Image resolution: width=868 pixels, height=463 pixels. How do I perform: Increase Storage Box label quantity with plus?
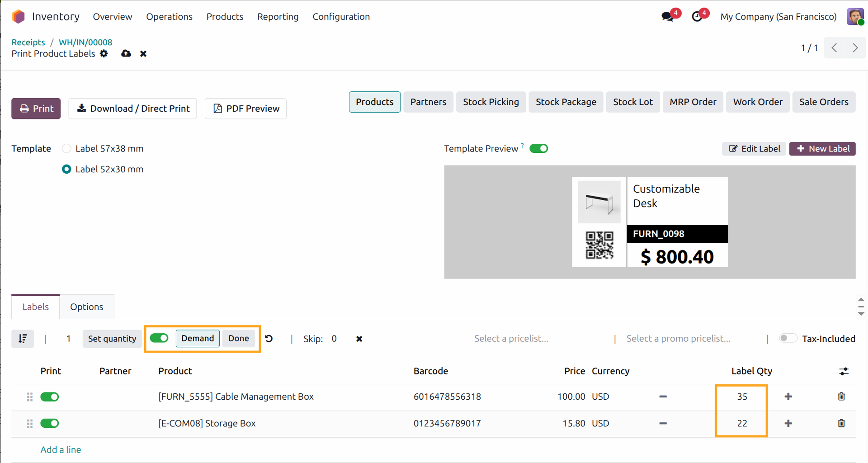(x=788, y=424)
